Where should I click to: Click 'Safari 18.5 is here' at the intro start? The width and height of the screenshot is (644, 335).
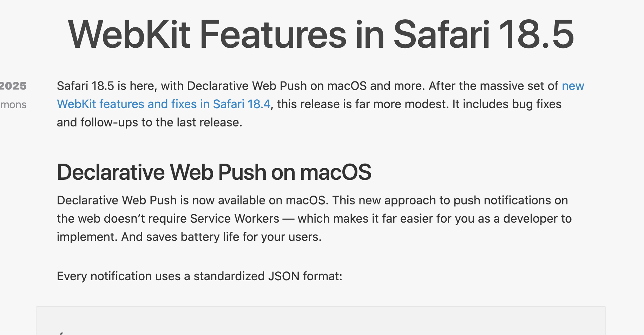[x=105, y=86]
